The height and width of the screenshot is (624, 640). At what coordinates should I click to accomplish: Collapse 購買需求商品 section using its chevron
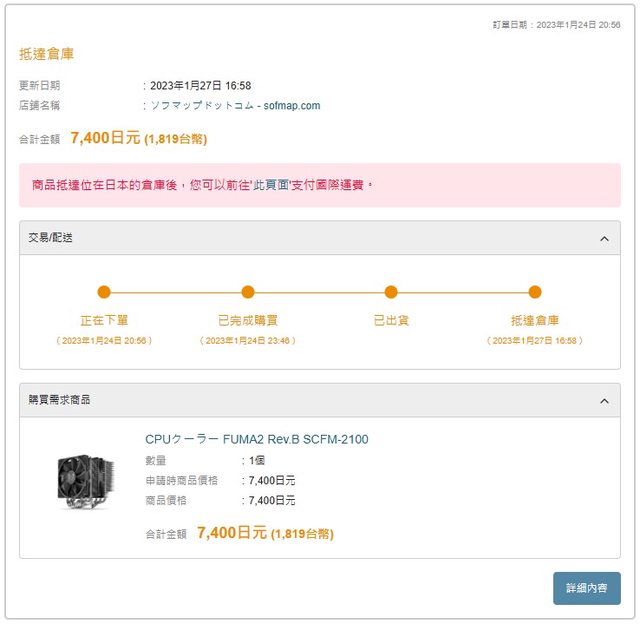pyautogui.click(x=604, y=400)
